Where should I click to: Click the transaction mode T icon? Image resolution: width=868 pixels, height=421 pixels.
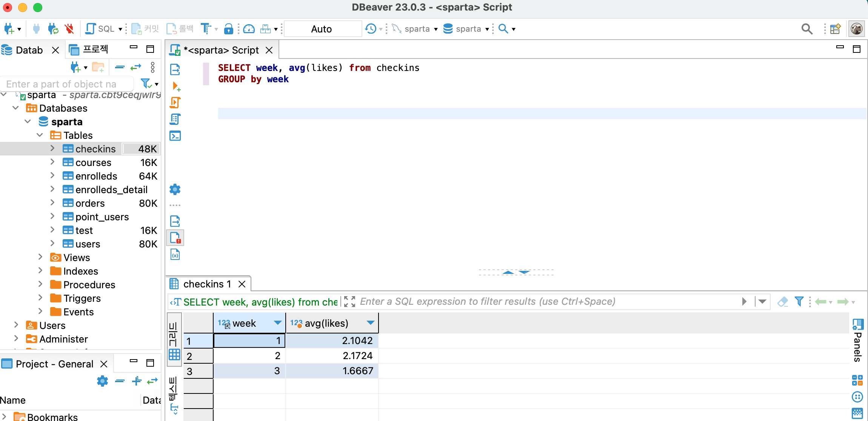click(x=206, y=29)
